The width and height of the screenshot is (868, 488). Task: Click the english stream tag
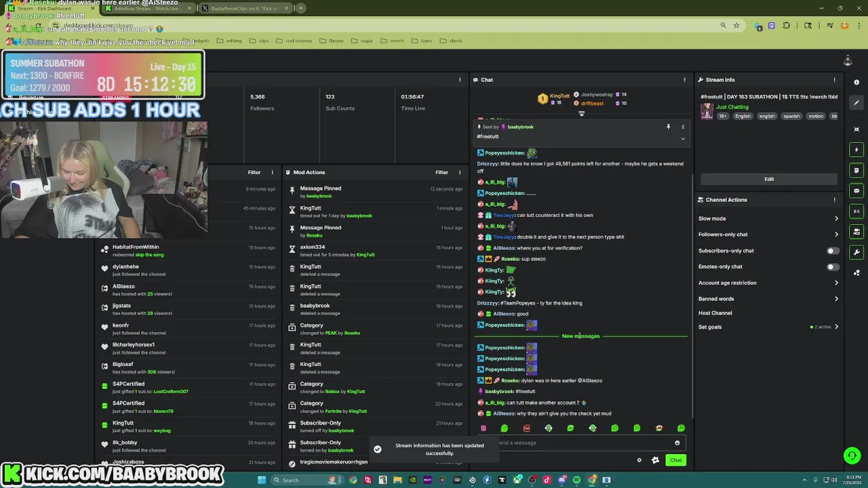coord(767,116)
